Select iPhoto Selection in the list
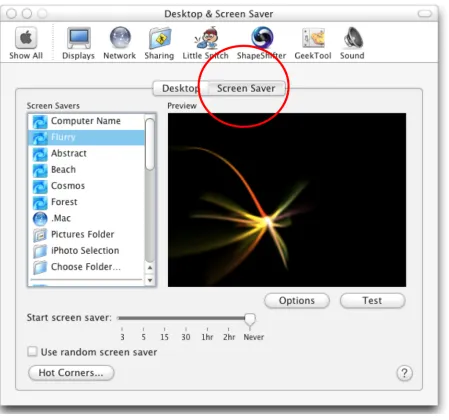449x420 pixels. (x=86, y=251)
